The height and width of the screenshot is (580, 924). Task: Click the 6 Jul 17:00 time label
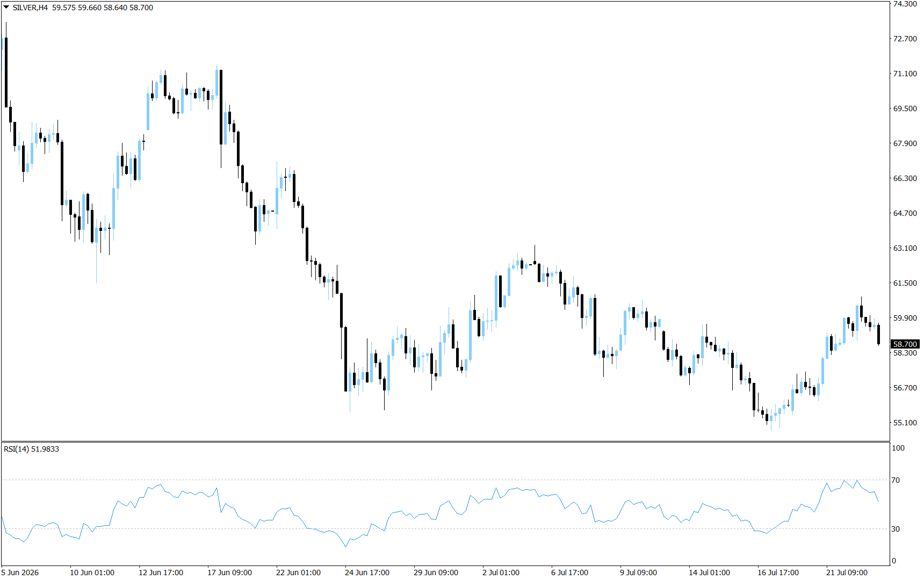(x=569, y=572)
